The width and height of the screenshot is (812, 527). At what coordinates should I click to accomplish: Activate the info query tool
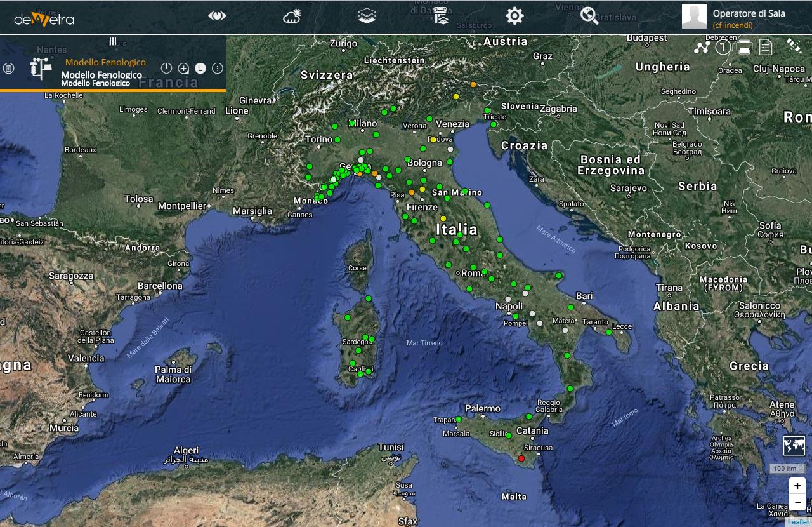[723, 47]
